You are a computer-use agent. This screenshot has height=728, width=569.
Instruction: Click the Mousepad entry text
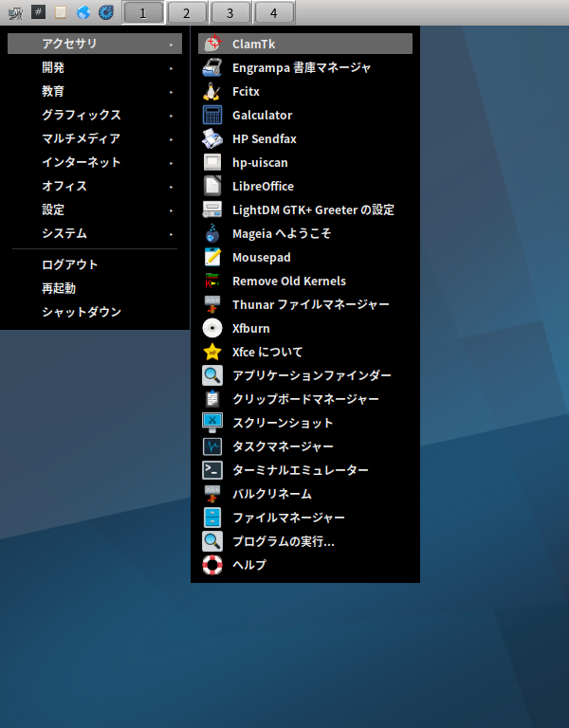262,257
